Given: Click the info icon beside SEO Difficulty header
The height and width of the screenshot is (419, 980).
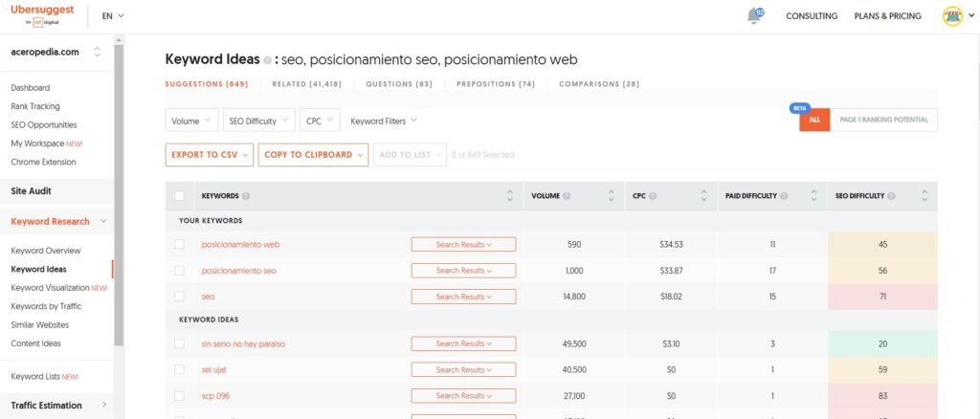Looking at the screenshot, I should click(890, 196).
